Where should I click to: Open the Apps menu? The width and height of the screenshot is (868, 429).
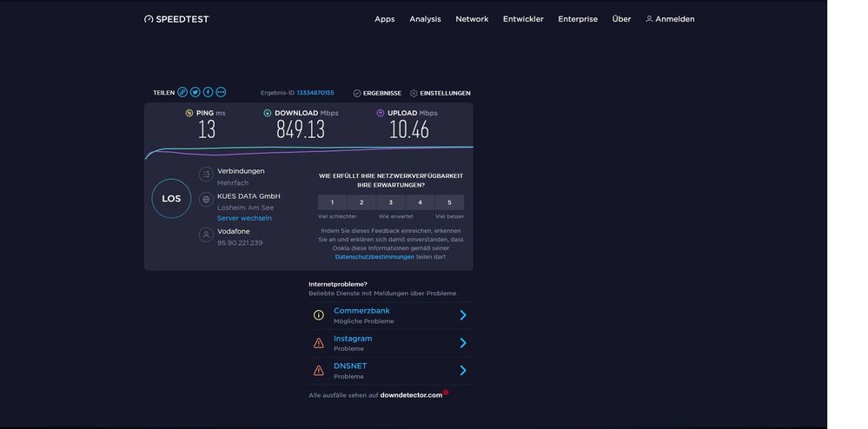385,19
